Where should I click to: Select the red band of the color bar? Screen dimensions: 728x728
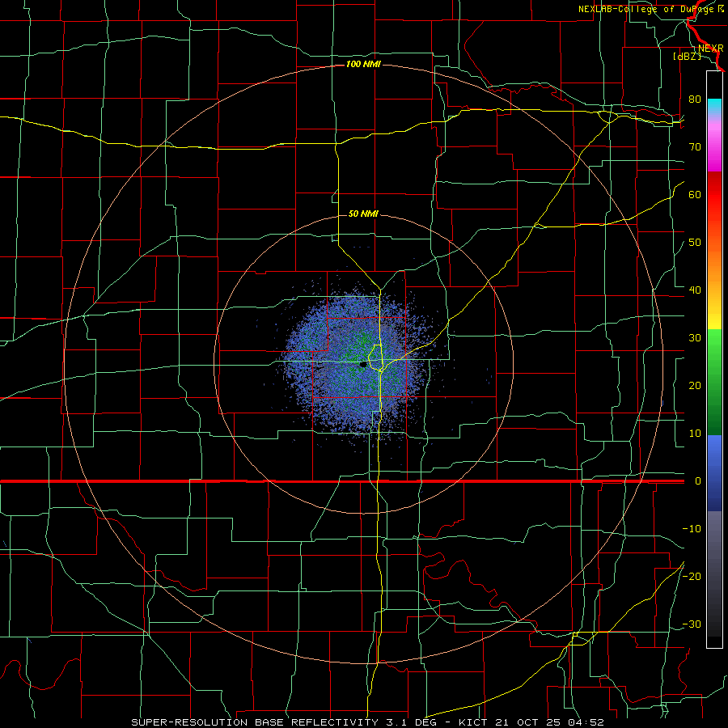714,195
